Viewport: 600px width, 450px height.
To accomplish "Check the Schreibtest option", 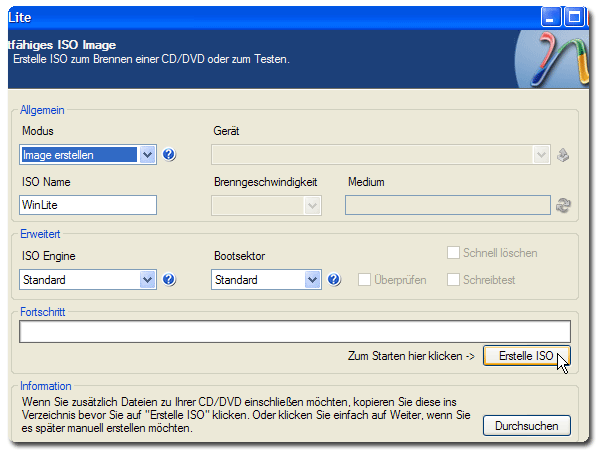I will point(454,280).
